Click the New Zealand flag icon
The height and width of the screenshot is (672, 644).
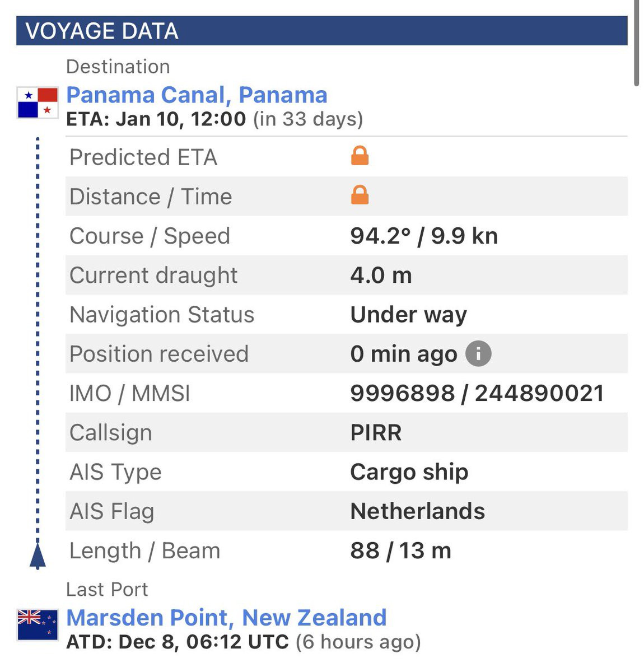tap(38, 624)
